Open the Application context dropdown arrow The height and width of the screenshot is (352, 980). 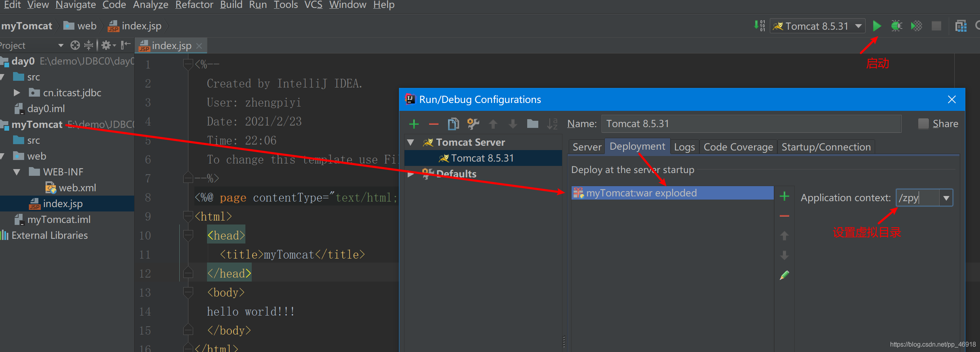coord(946,198)
